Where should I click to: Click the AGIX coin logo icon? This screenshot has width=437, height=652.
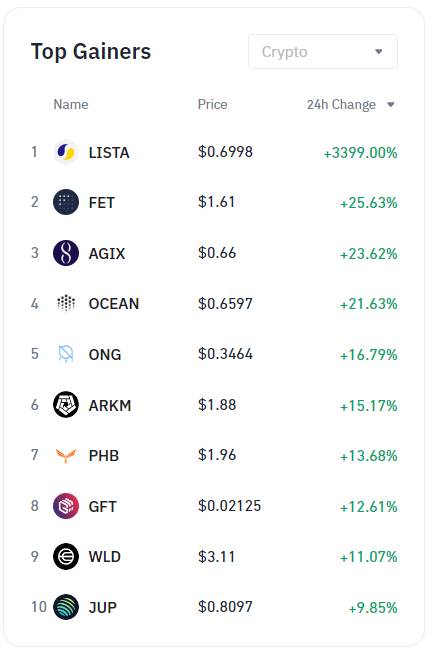(x=66, y=253)
